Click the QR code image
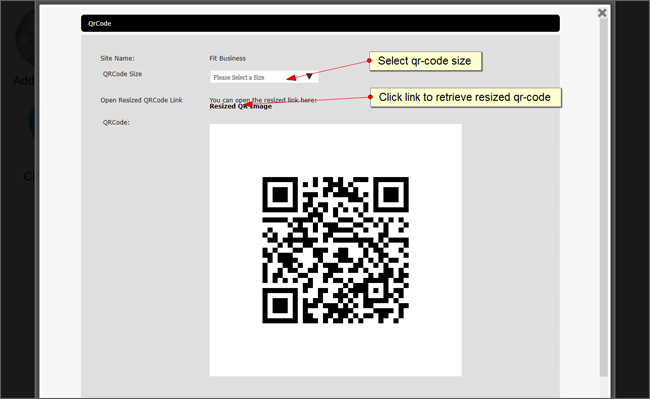 (x=335, y=250)
